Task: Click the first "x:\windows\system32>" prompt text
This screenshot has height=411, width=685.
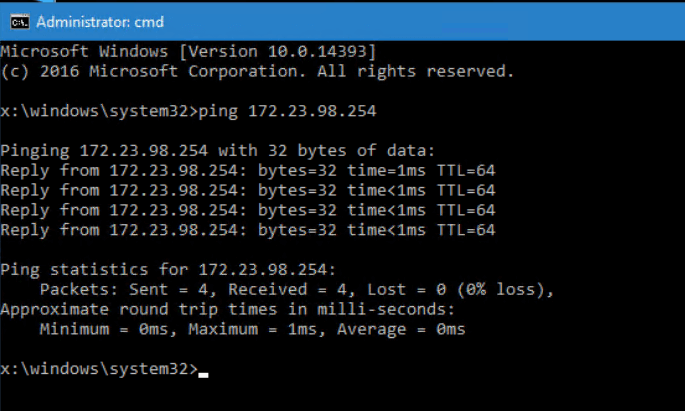Action: pos(100,110)
